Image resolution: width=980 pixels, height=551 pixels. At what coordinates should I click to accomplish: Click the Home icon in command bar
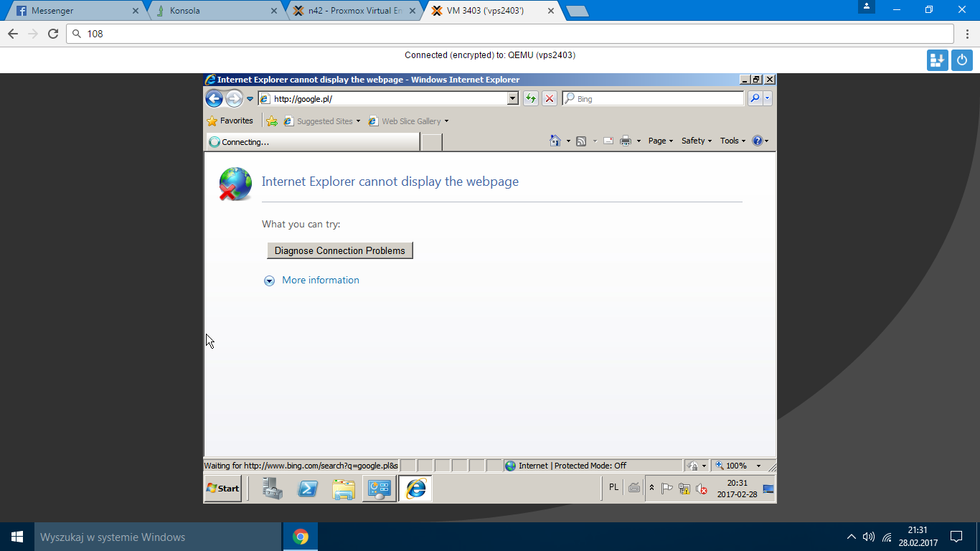(555, 141)
